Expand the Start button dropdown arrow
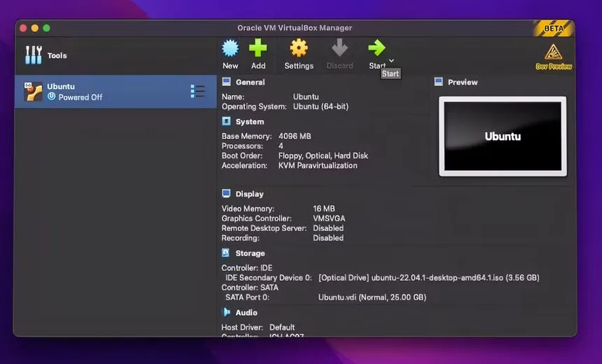This screenshot has height=364, width=602. click(x=391, y=61)
